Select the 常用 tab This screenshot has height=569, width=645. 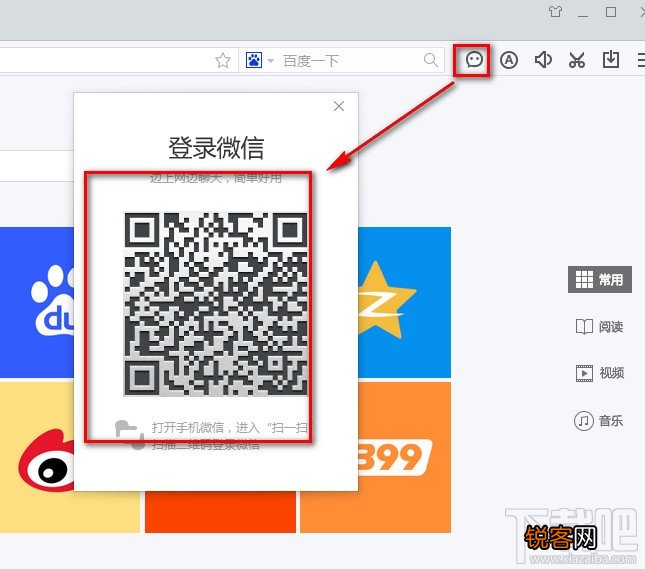pos(600,280)
